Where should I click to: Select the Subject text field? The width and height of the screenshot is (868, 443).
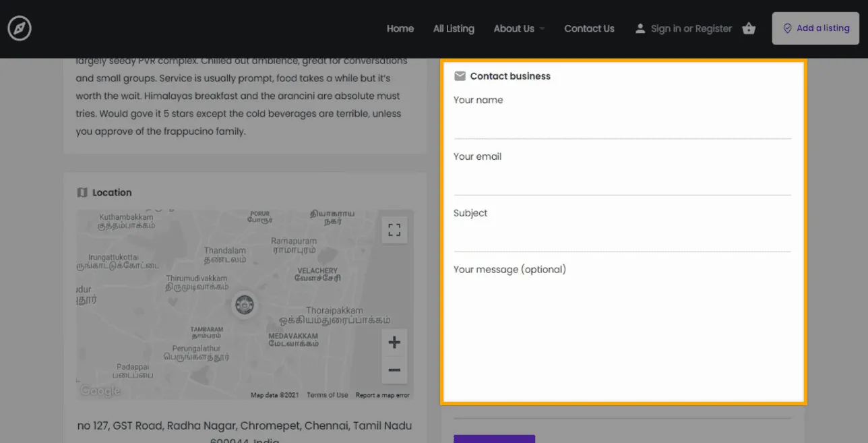click(621, 238)
